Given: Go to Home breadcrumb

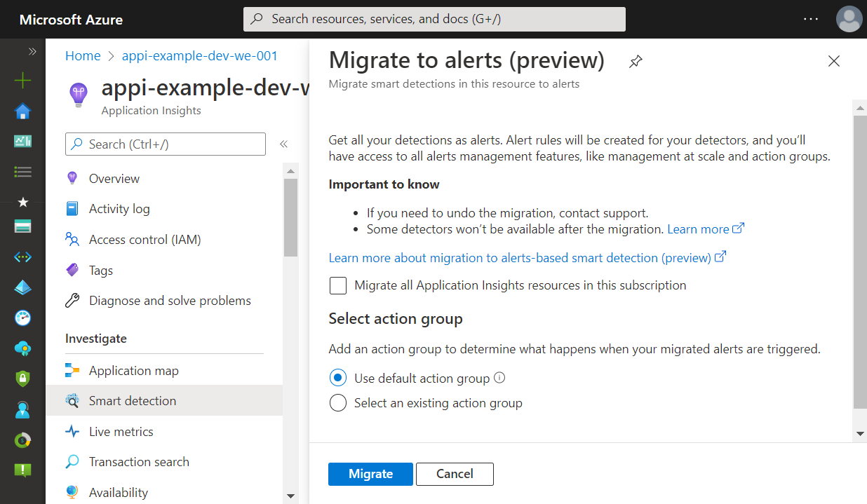Looking at the screenshot, I should coord(83,56).
